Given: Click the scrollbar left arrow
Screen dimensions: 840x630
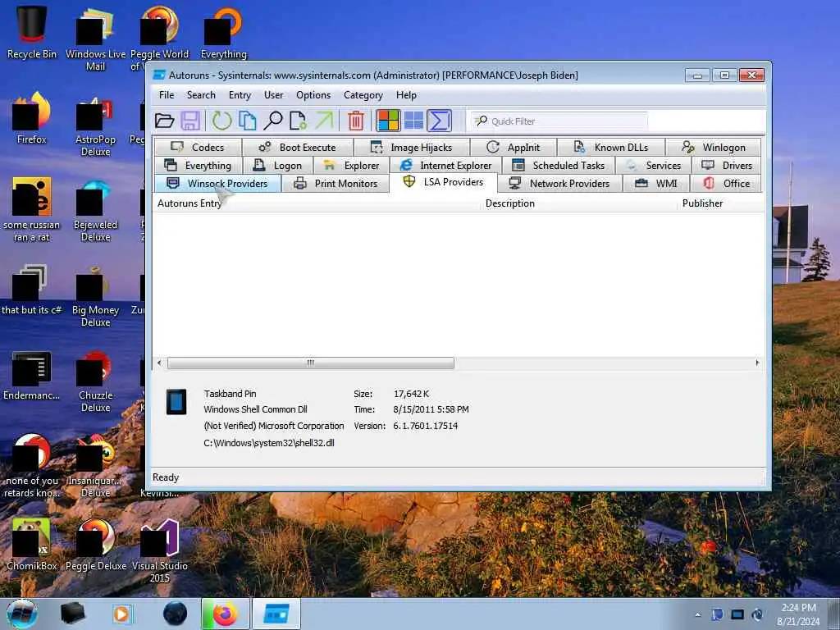Looking at the screenshot, I should point(159,363).
